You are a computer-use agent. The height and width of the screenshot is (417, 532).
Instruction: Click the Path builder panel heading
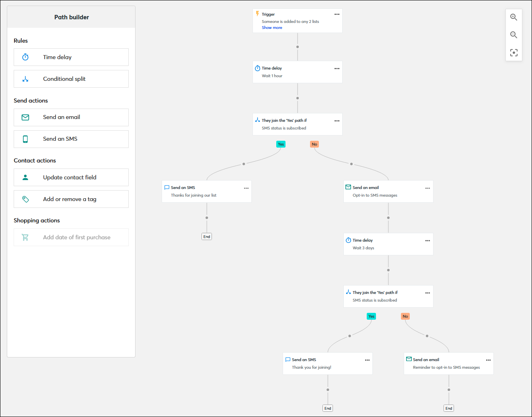[72, 17]
